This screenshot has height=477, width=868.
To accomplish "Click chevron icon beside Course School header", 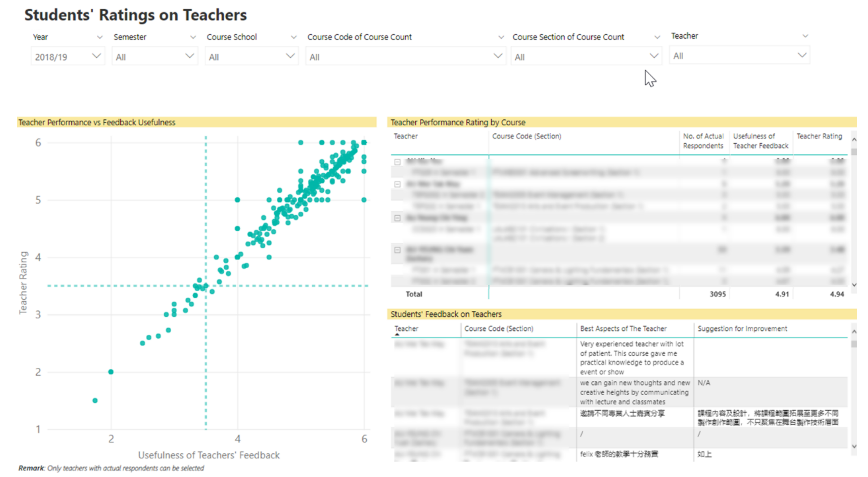I will 294,37.
